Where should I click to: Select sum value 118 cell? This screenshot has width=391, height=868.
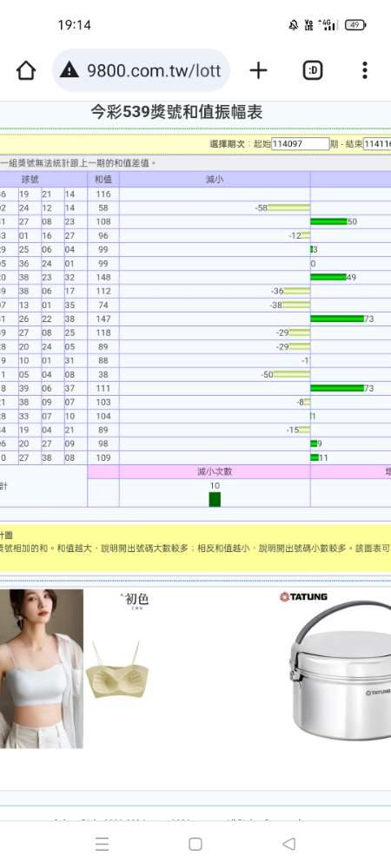pyautogui.click(x=103, y=332)
